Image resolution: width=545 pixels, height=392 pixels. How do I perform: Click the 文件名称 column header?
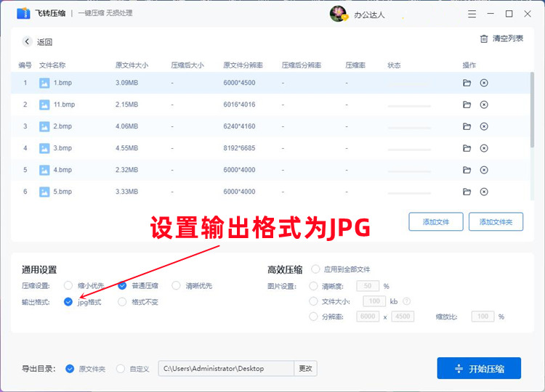pos(52,65)
